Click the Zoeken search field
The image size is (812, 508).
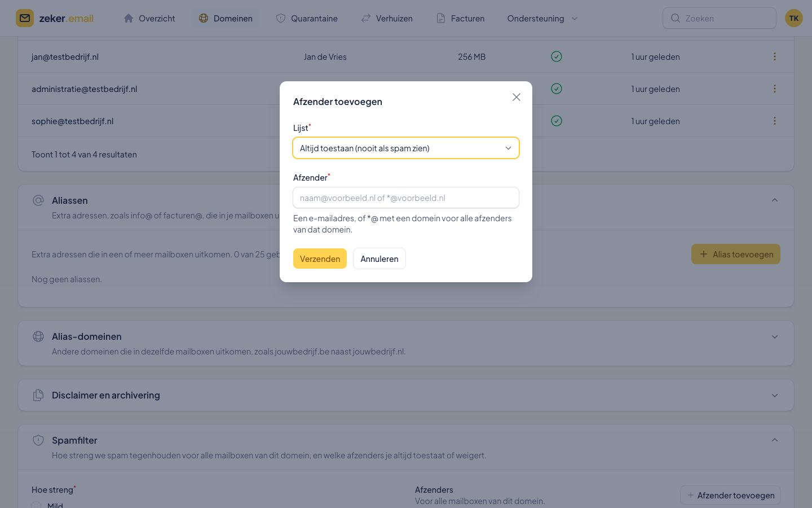tap(720, 18)
